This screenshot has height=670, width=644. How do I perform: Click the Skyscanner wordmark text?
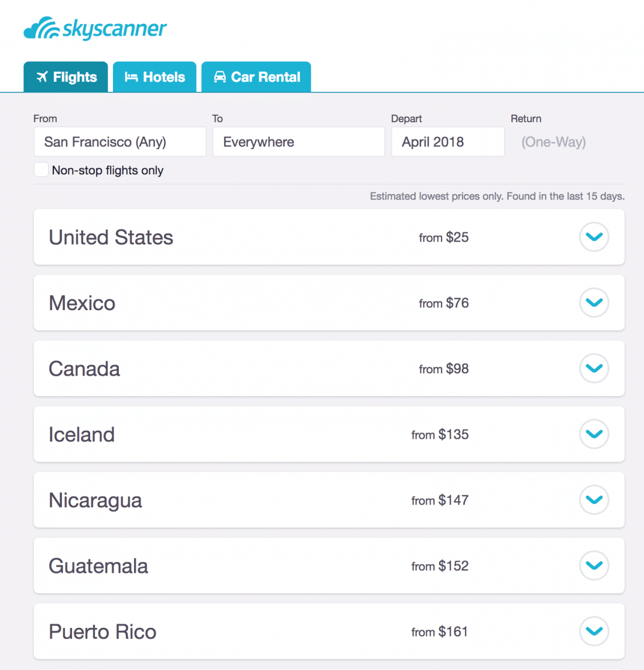(x=115, y=29)
